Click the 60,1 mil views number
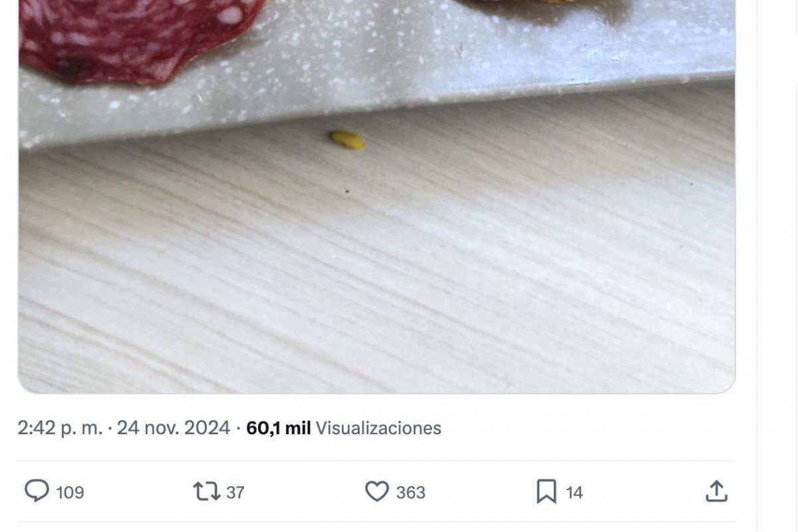 pos(279,428)
